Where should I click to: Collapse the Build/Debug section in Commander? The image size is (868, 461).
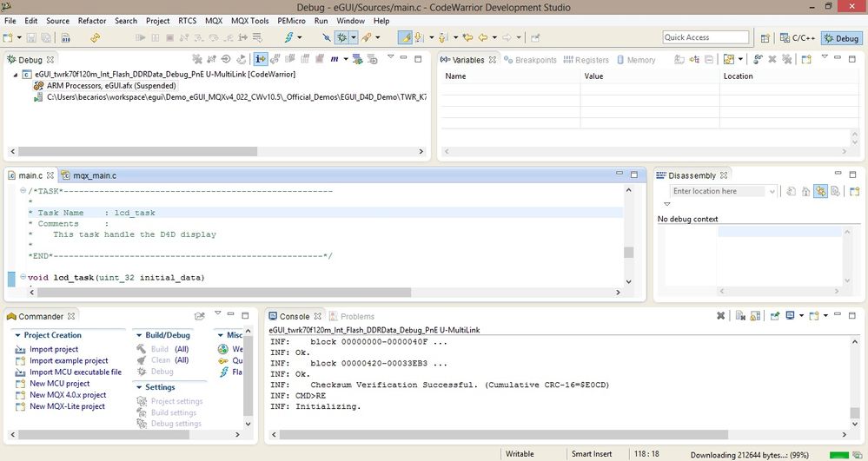(139, 335)
